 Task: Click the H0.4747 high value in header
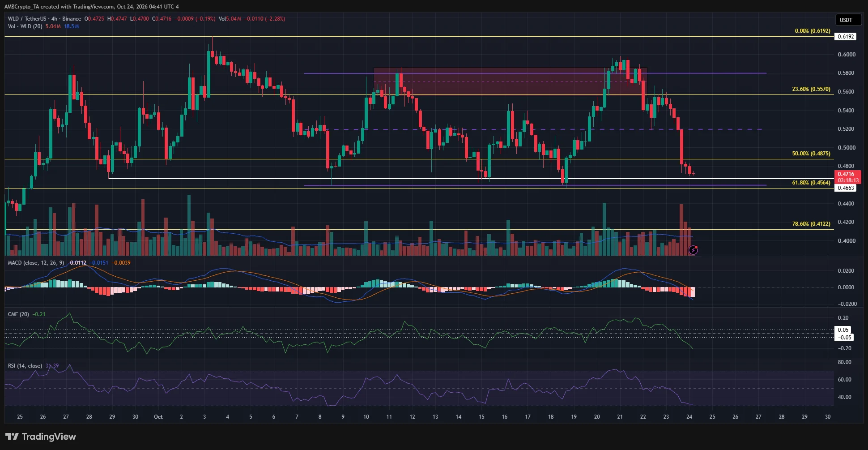(x=117, y=19)
